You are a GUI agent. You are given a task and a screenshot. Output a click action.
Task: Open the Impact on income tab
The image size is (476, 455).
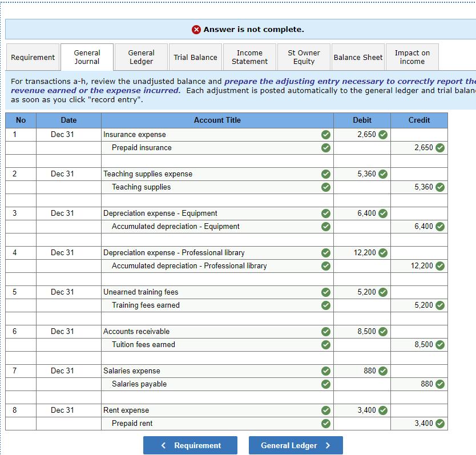pos(412,57)
